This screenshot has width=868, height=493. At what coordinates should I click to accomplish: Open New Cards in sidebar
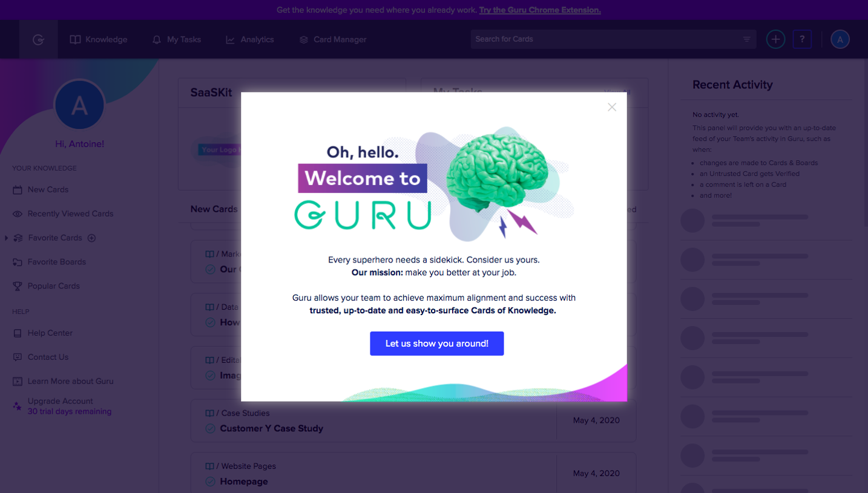coord(48,189)
